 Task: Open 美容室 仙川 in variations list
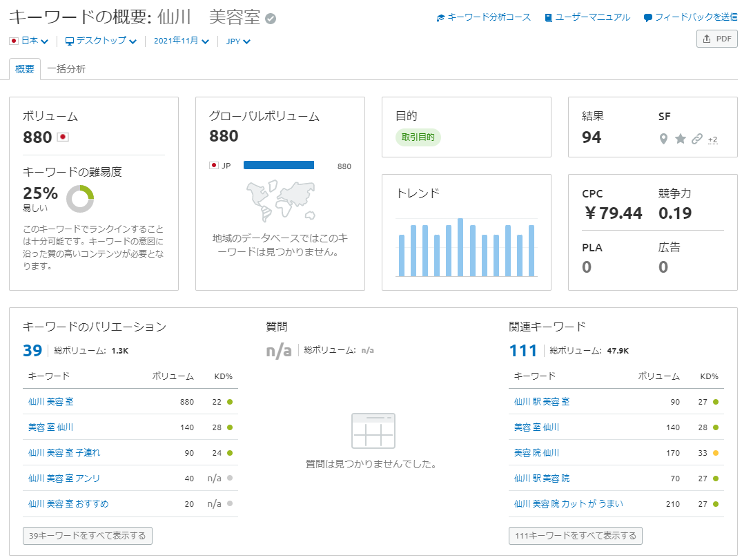click(x=50, y=427)
